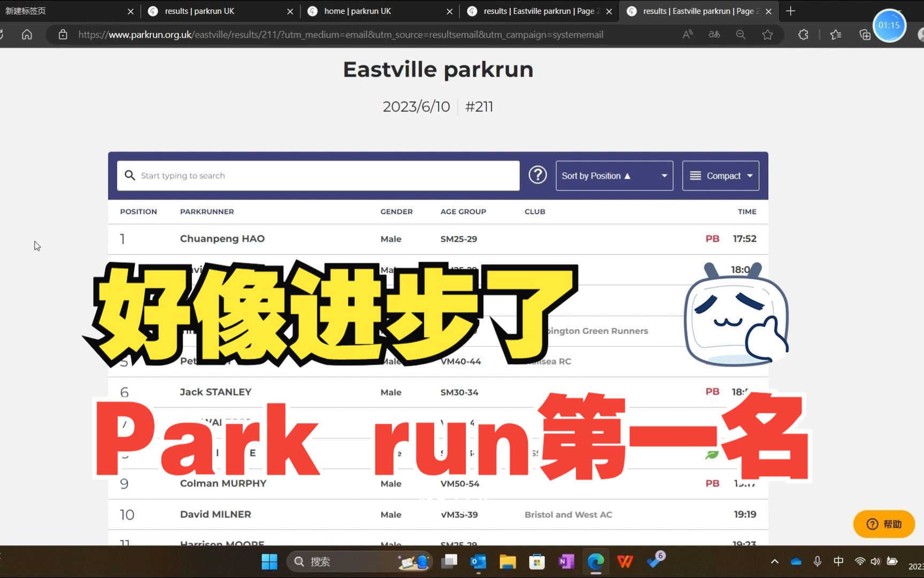Open the browser extensions puzzle icon
924x578 pixels.
[803, 35]
